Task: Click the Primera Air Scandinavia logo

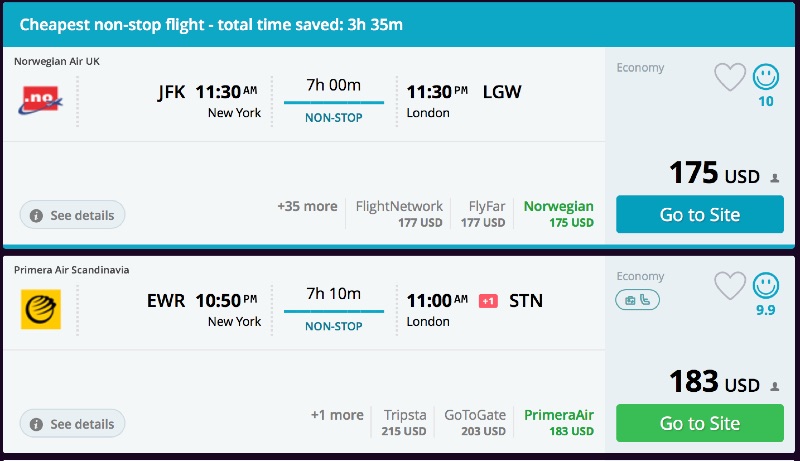Action: point(41,309)
